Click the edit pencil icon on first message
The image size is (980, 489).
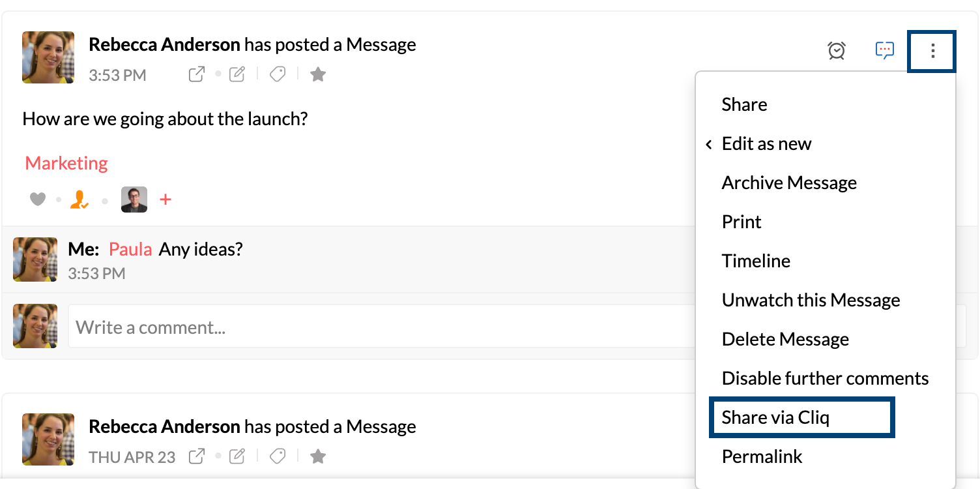pyautogui.click(x=237, y=74)
